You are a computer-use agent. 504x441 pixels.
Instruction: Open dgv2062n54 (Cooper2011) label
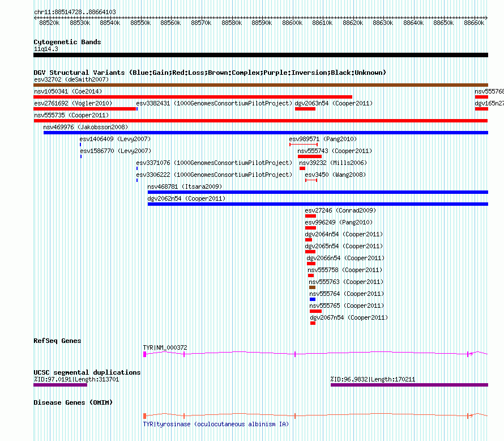(x=186, y=198)
